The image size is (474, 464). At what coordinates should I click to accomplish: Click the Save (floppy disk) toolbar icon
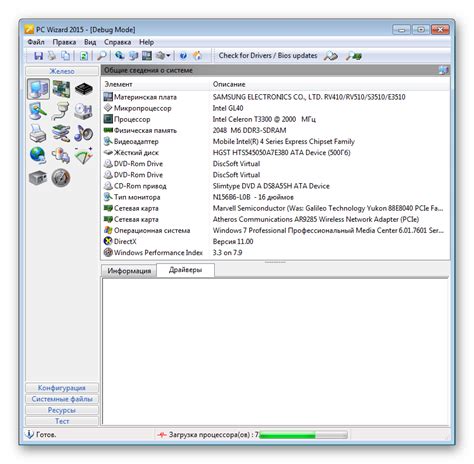click(38, 56)
